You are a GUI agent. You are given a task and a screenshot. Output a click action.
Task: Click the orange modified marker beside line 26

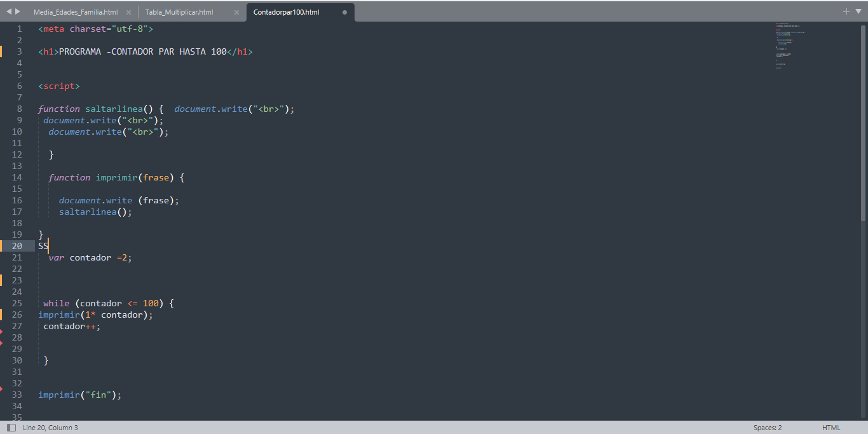click(1, 315)
